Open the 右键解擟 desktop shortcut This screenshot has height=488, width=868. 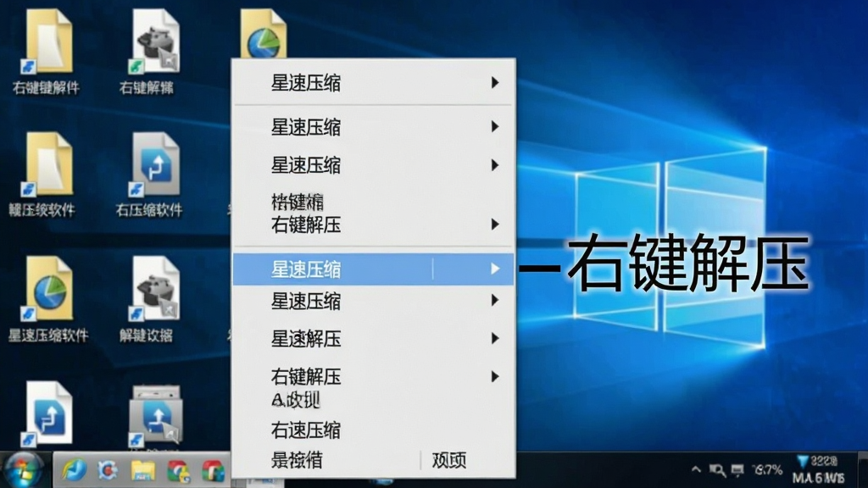click(149, 51)
